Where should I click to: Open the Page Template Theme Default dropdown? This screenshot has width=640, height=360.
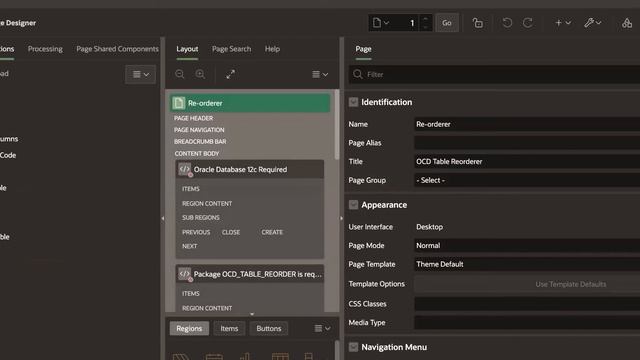point(527,264)
